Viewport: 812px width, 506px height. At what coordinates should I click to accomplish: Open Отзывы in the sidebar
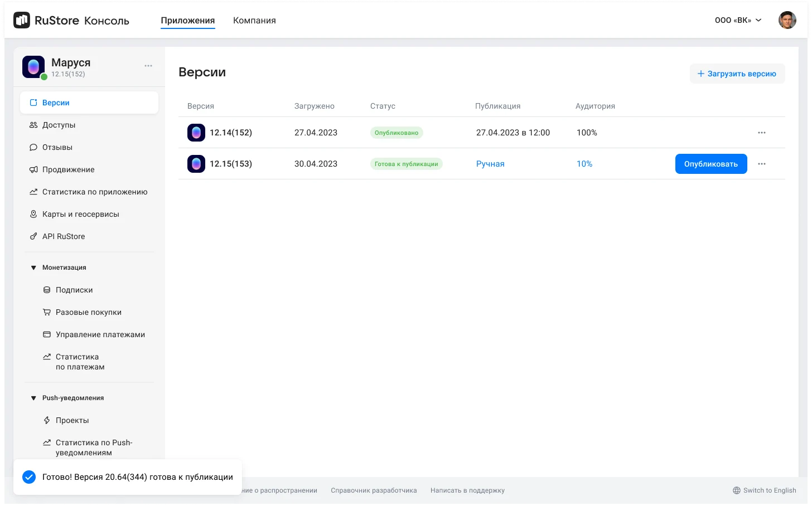(x=89, y=147)
